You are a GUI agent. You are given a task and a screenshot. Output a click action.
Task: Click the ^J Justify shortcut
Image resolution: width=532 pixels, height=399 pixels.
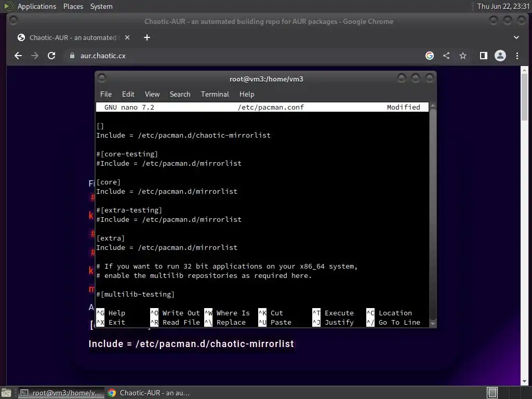[x=333, y=322]
